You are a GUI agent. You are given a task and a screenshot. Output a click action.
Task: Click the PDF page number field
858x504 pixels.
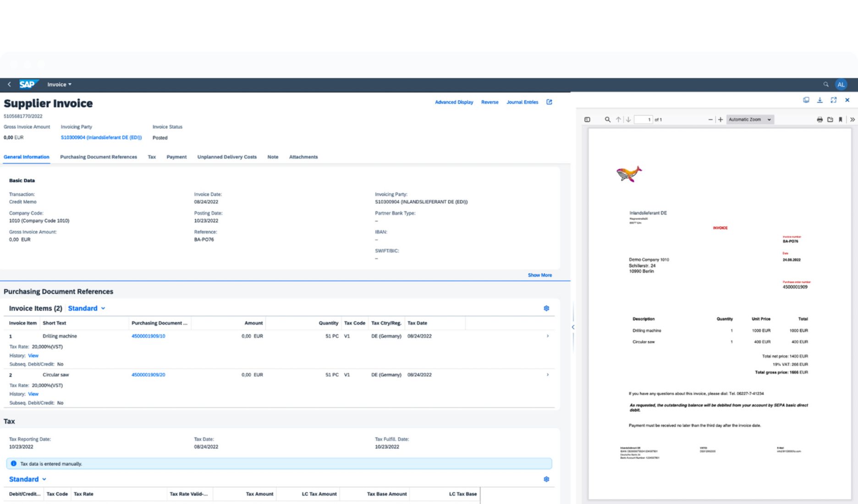pyautogui.click(x=643, y=120)
